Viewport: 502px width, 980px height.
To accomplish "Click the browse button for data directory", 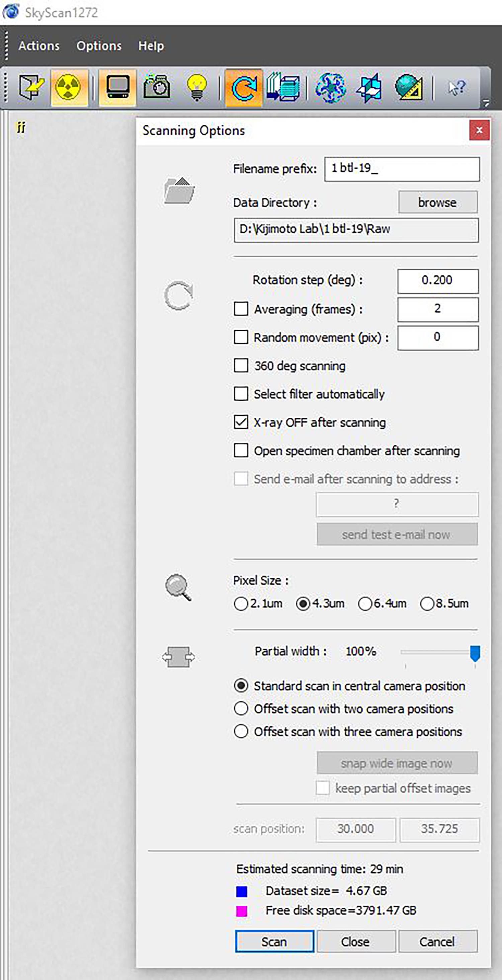I will point(438,202).
